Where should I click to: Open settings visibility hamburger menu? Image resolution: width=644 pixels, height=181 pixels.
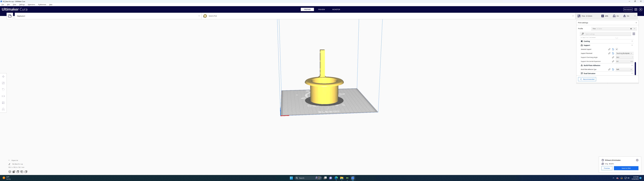coord(634,34)
